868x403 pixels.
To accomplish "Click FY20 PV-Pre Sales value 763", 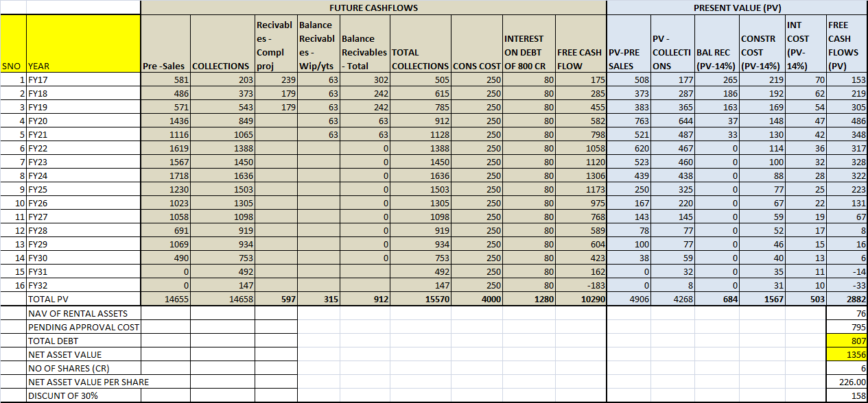I will [x=629, y=121].
